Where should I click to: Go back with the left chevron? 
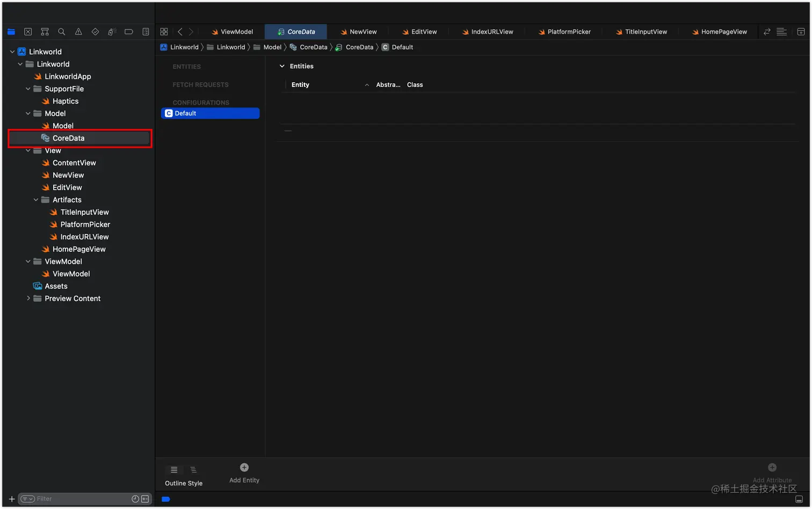(180, 32)
